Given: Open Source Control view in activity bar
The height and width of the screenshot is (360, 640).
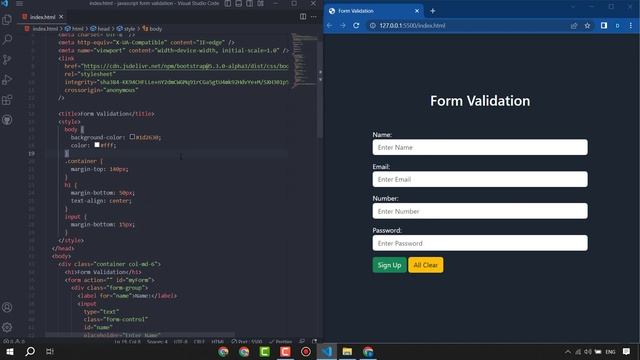Looking at the screenshot, I should (7, 60).
